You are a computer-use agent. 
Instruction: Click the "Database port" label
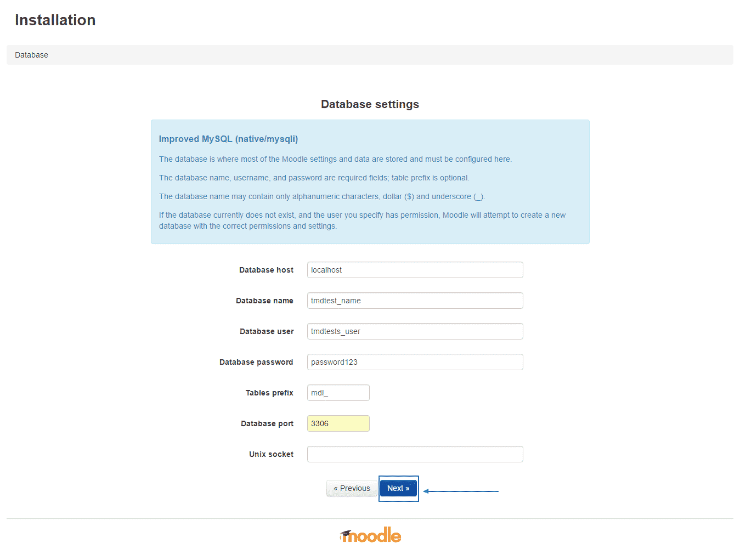point(267,423)
